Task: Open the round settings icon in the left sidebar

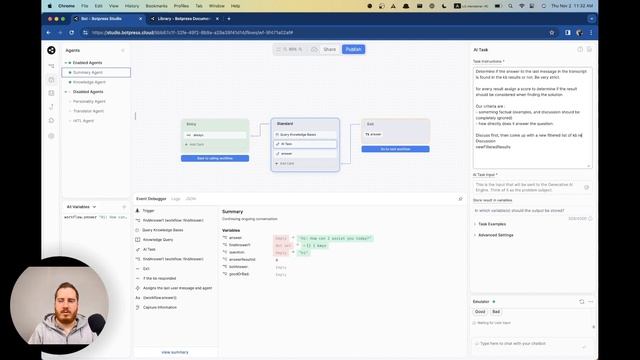Action: [51, 136]
